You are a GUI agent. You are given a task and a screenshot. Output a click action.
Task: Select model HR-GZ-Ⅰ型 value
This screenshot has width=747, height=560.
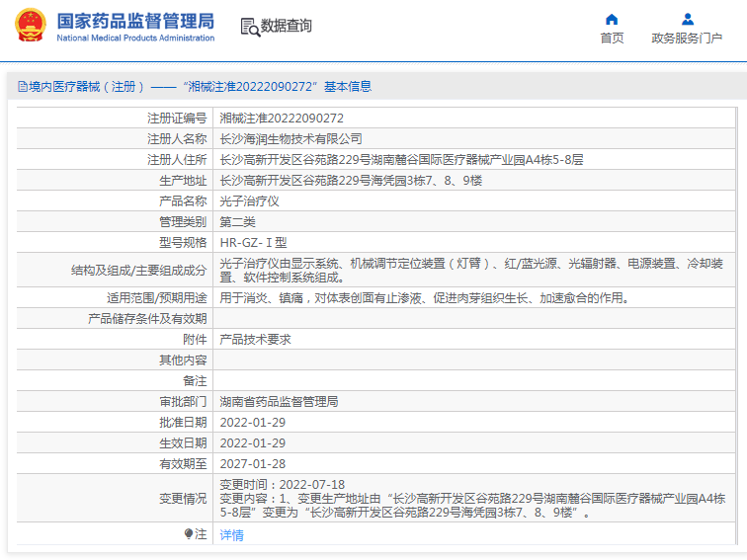253,242
